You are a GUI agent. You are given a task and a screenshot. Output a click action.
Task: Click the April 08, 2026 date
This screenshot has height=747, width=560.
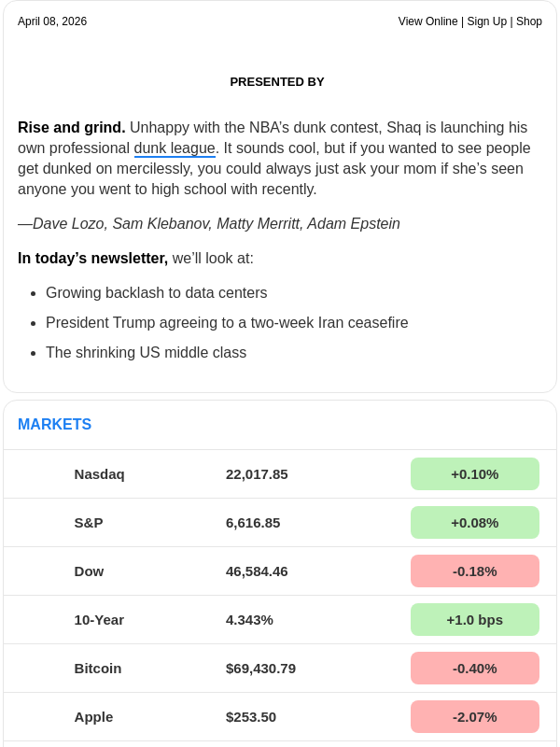52,21
